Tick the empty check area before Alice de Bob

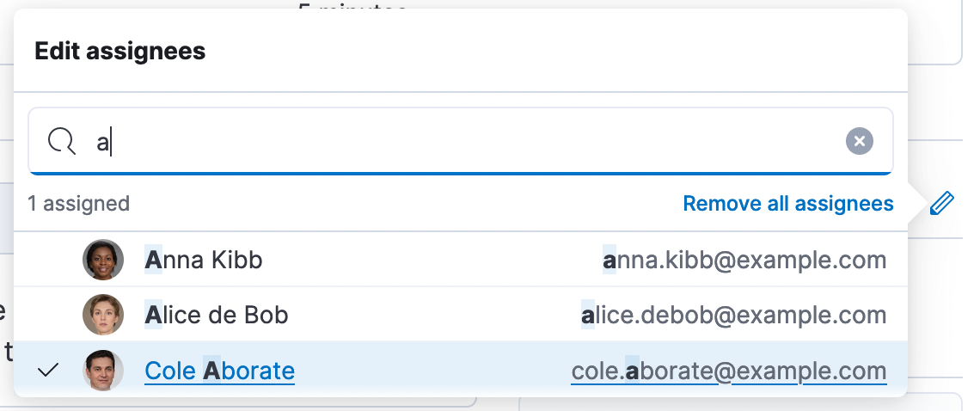(48, 315)
